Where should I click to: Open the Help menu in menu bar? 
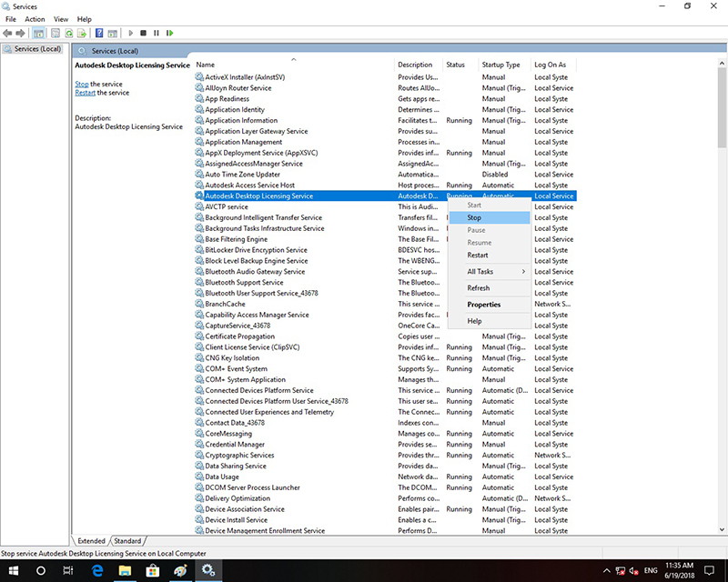click(84, 19)
